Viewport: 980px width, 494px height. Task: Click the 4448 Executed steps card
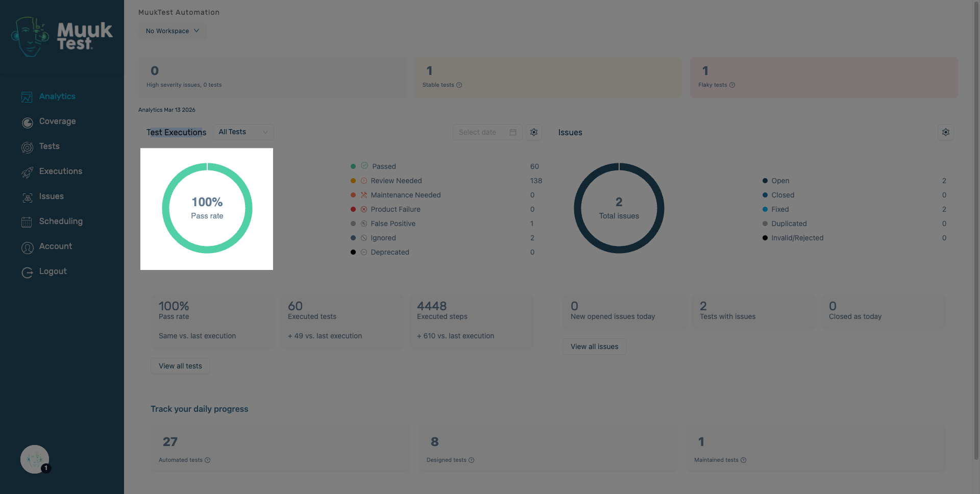471,322
